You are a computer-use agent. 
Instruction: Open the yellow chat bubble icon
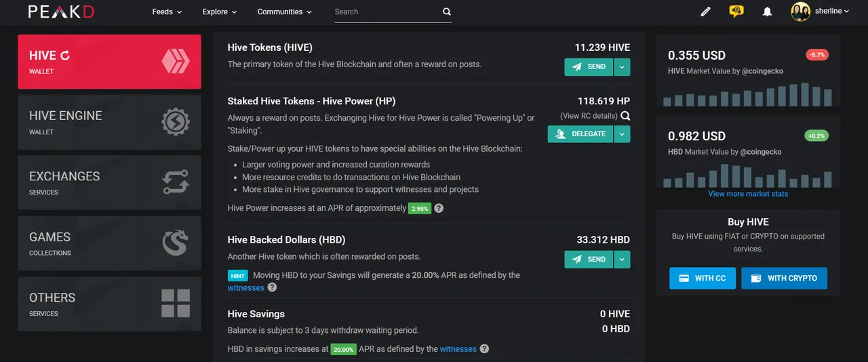(736, 12)
